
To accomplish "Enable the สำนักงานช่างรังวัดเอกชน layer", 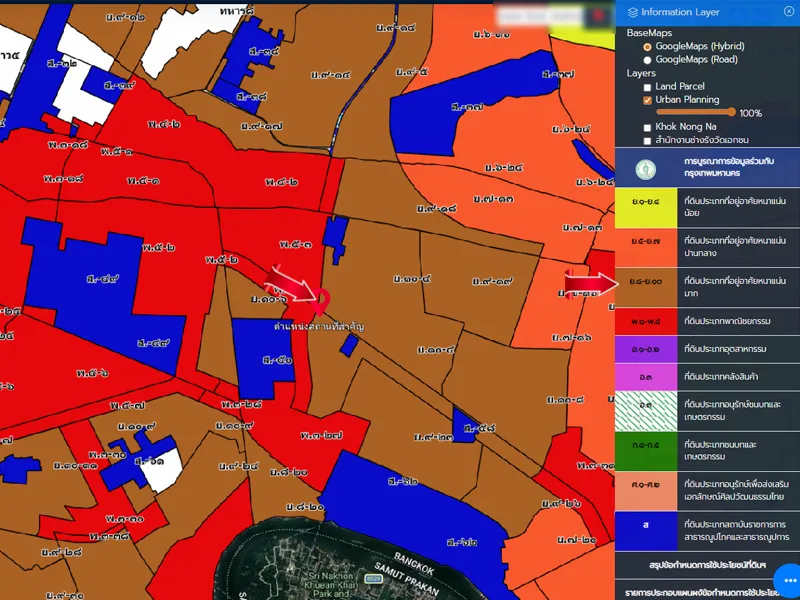I will click(647, 141).
